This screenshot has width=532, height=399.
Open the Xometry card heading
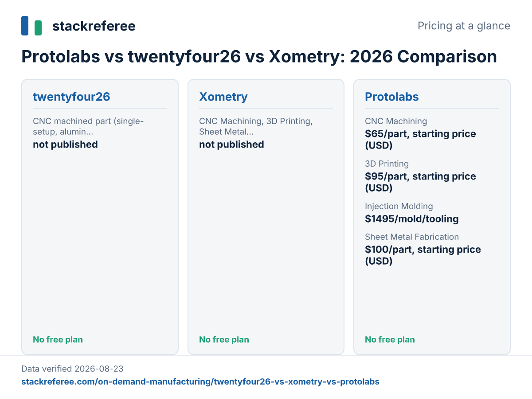[x=223, y=97]
